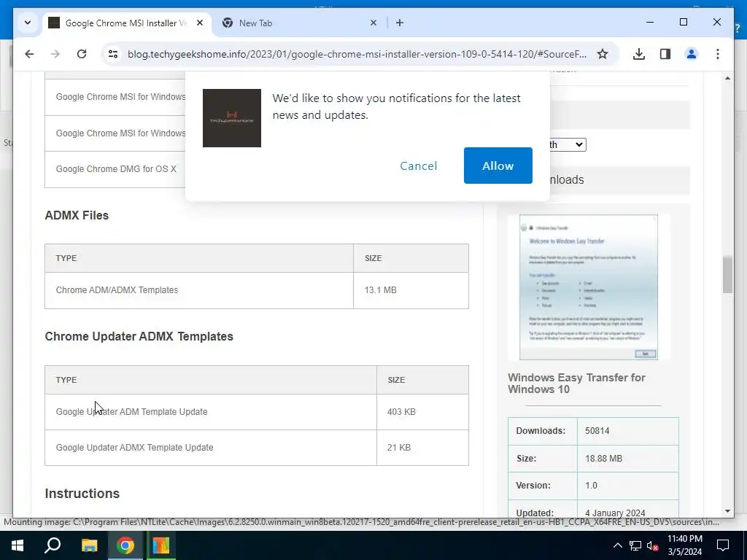Screen dimensions: 747x560
Task: Click the Google Chrome DMG for OS X entry
Action: point(116,169)
